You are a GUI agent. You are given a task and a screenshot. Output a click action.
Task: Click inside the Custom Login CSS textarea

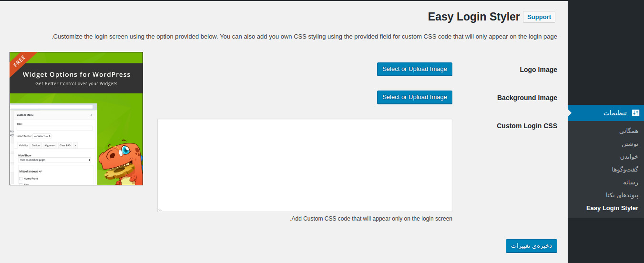tap(305, 165)
